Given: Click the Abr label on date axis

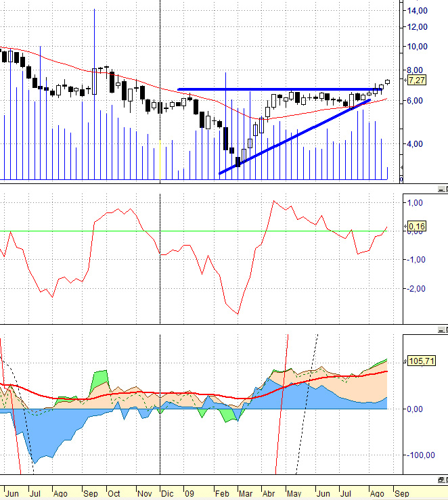Looking at the screenshot, I should point(269,494).
